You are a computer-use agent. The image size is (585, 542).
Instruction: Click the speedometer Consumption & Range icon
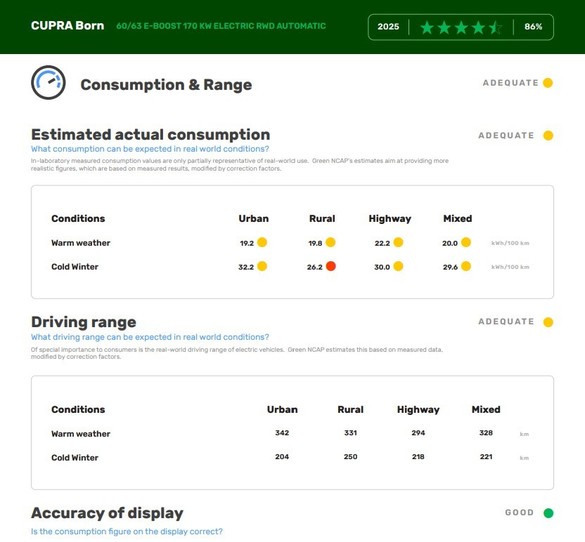(x=48, y=82)
